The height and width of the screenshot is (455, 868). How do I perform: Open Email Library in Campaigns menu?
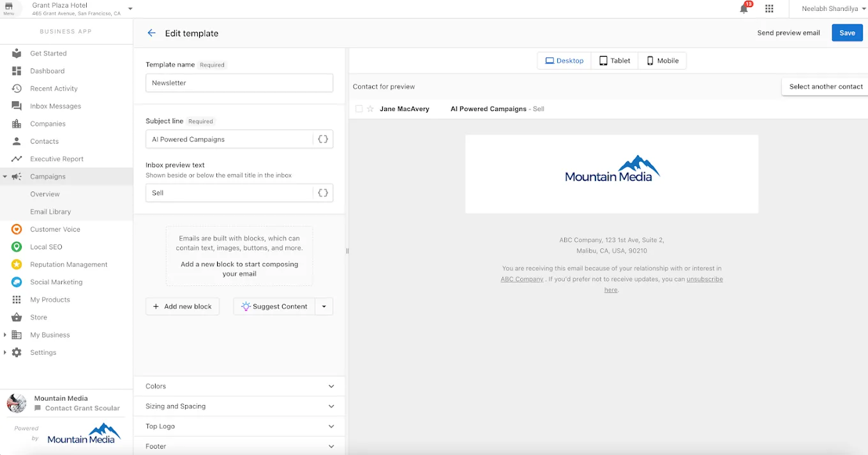(x=50, y=212)
